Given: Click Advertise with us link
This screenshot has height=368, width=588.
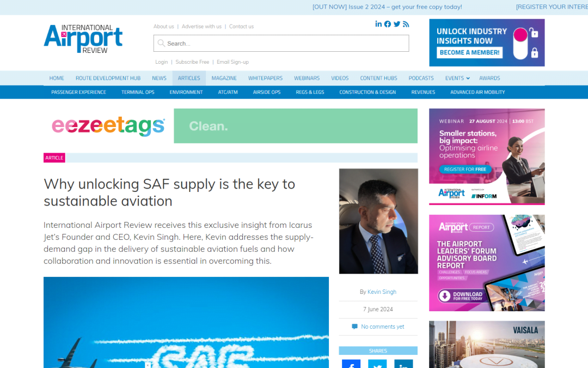Looking at the screenshot, I should coord(201,26).
